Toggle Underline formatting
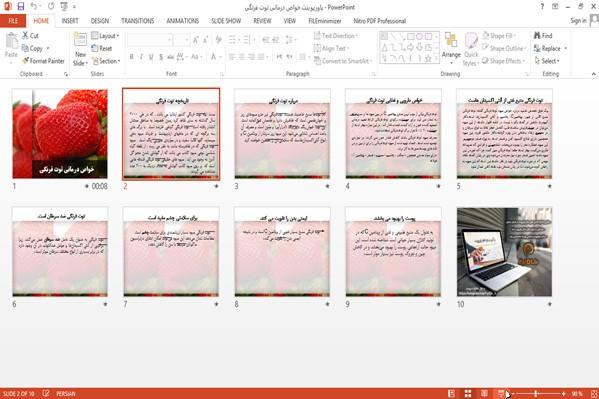The width and height of the screenshot is (599, 399). [151, 57]
